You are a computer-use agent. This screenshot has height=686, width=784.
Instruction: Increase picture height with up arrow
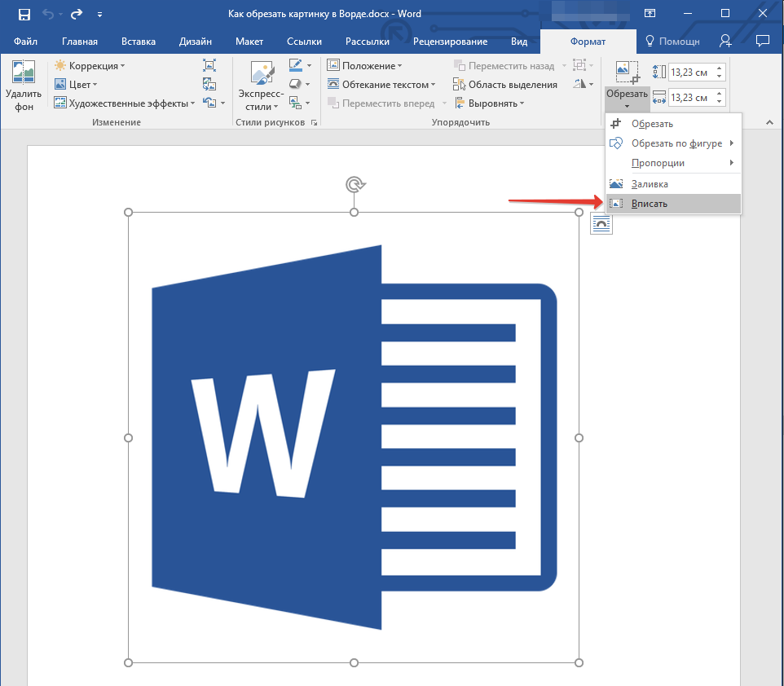[720, 68]
